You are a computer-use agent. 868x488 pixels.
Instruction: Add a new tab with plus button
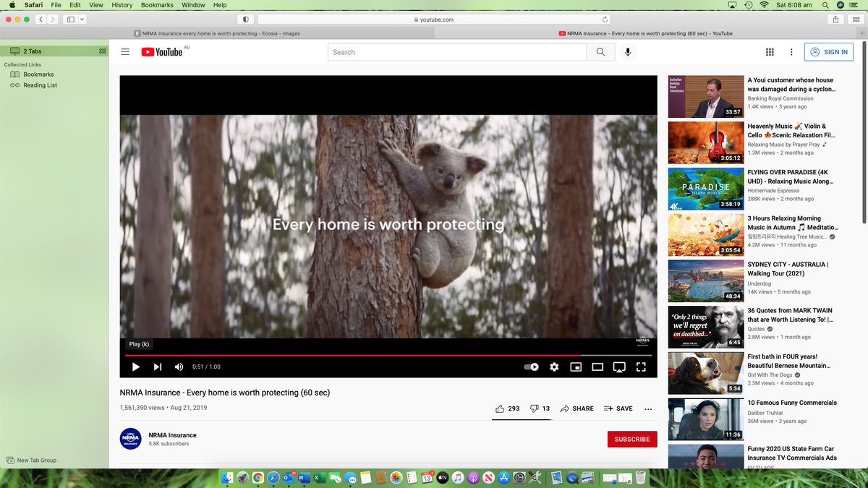[x=862, y=33]
